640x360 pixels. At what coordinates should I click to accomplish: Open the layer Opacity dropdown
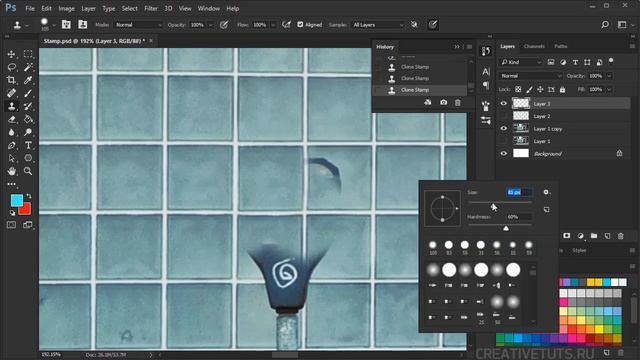(x=609, y=76)
